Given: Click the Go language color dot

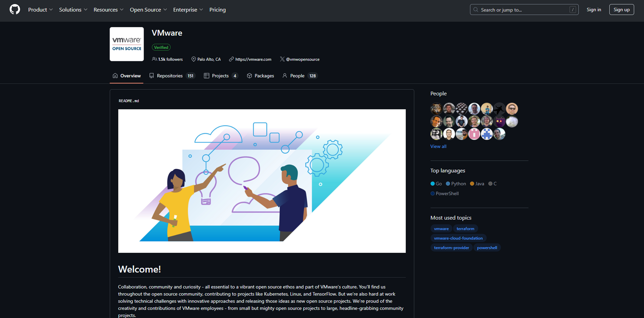Looking at the screenshot, I should tap(432, 184).
